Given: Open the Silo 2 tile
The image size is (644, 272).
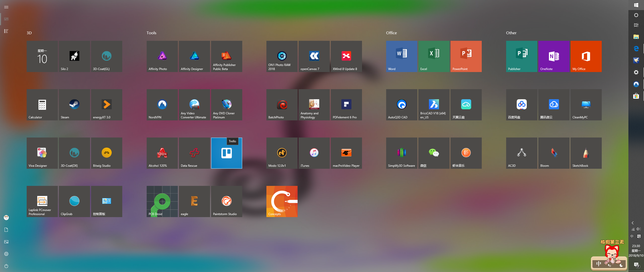Looking at the screenshot, I should 74,56.
